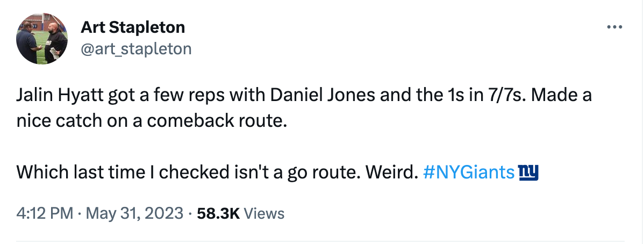Click the 4:12 PM timestamp
This screenshot has height=244, width=644.
[44, 213]
